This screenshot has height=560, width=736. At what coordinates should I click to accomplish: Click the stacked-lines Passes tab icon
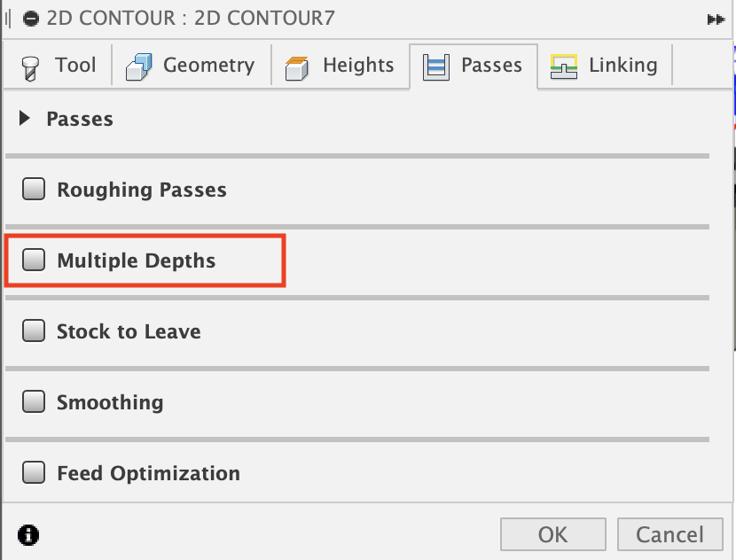(x=435, y=65)
